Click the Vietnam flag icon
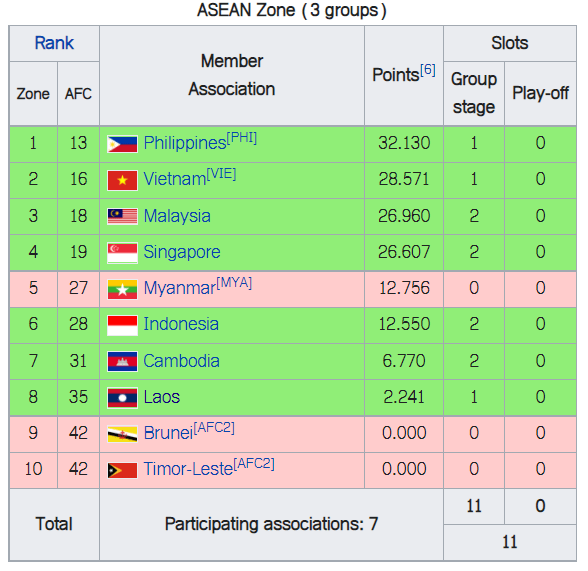Image resolution: width=588 pixels, height=571 pixels. coord(122,180)
